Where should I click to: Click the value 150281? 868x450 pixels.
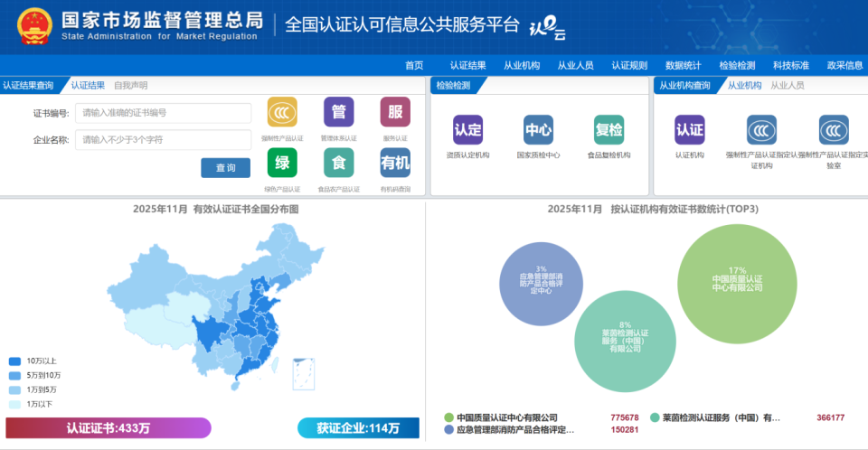[x=625, y=429]
